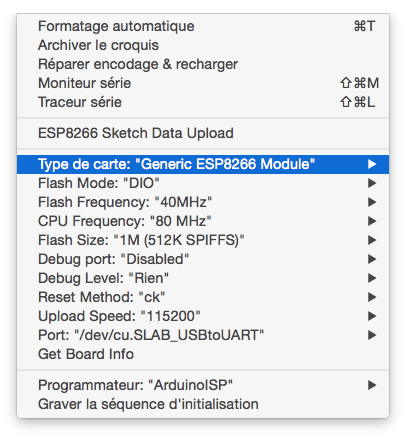This screenshot has width=406, height=439.
Task: Expand Debug Level "Rien" submenu
Action: (x=203, y=278)
